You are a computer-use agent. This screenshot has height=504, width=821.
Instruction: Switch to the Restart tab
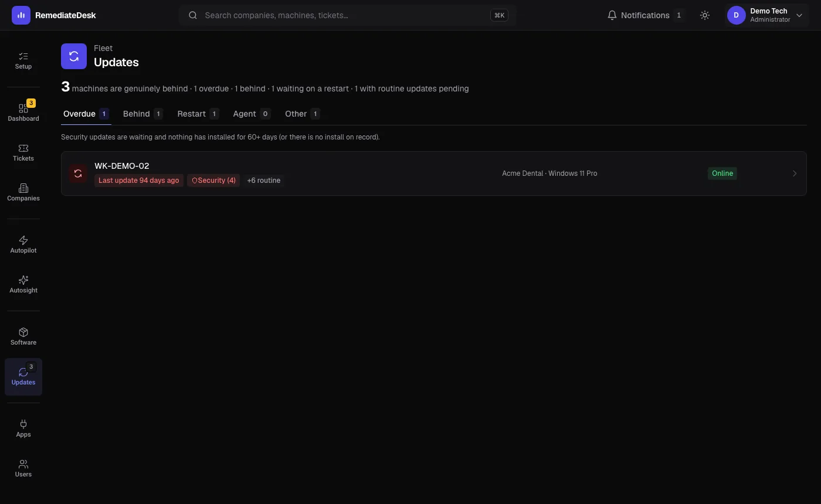click(x=198, y=114)
